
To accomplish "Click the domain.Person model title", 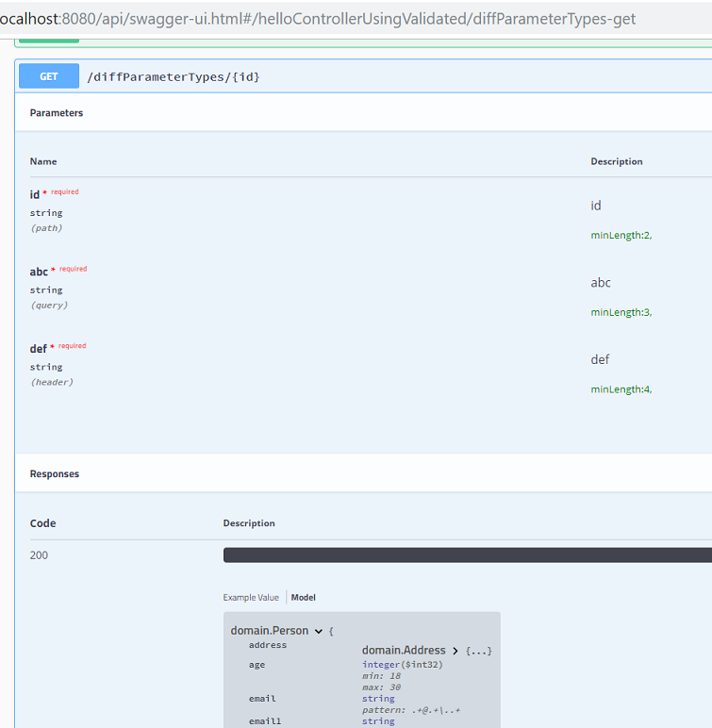I will click(270, 631).
